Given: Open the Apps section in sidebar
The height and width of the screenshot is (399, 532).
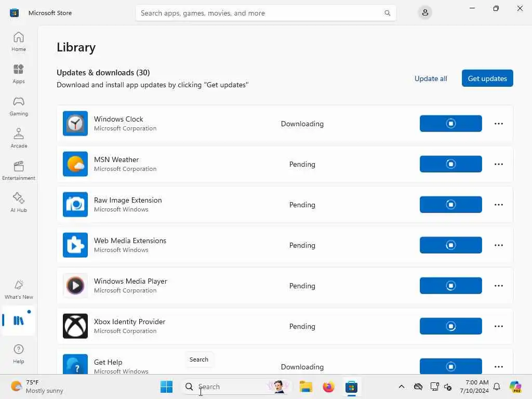Looking at the screenshot, I should click(x=19, y=74).
